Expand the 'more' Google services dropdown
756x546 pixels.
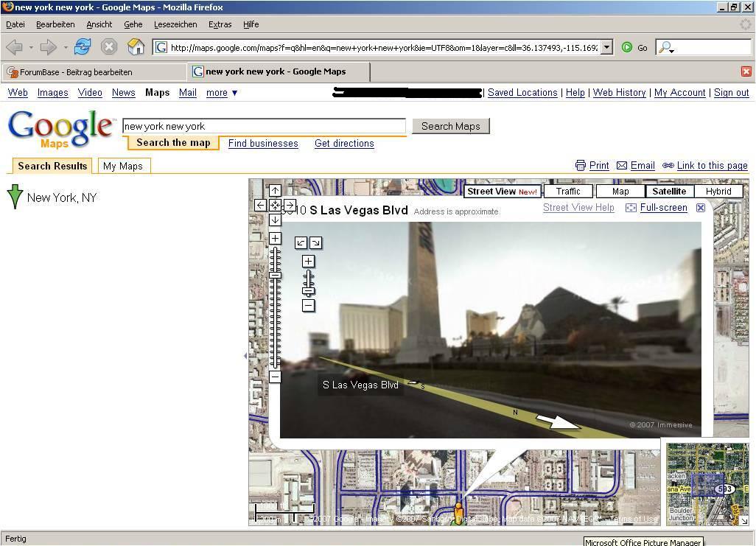pyautogui.click(x=222, y=93)
